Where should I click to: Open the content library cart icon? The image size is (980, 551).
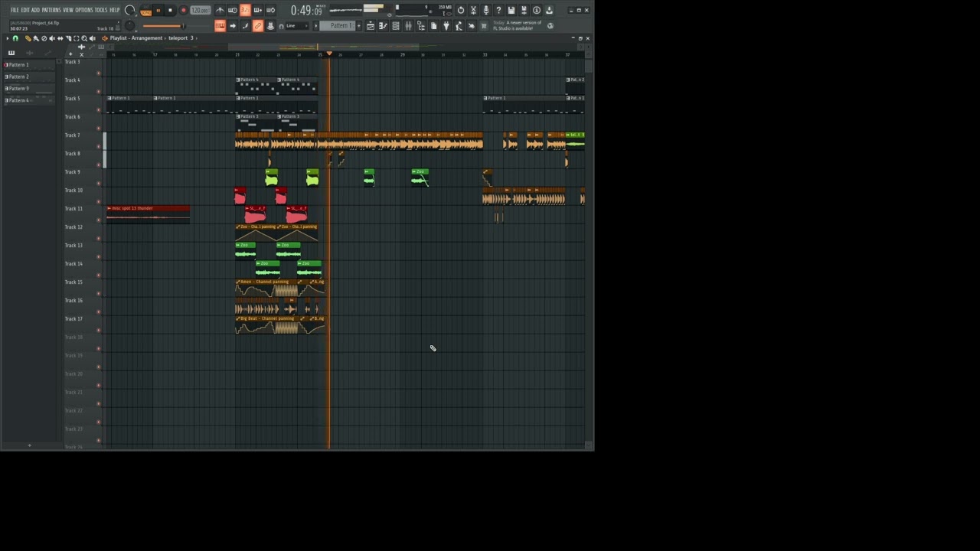[x=484, y=26]
